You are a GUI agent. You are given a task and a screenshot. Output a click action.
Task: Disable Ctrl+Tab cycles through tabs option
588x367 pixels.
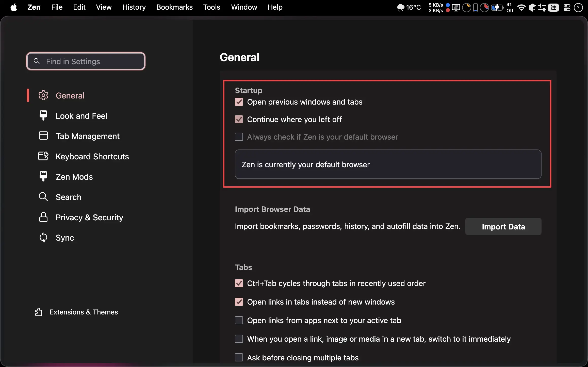click(239, 283)
